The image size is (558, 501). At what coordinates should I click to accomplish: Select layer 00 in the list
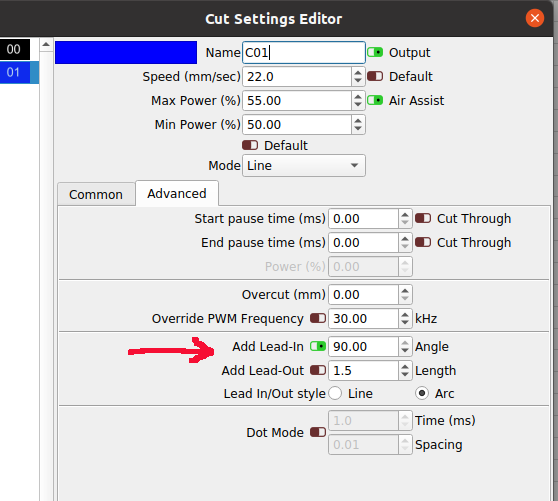[15, 49]
